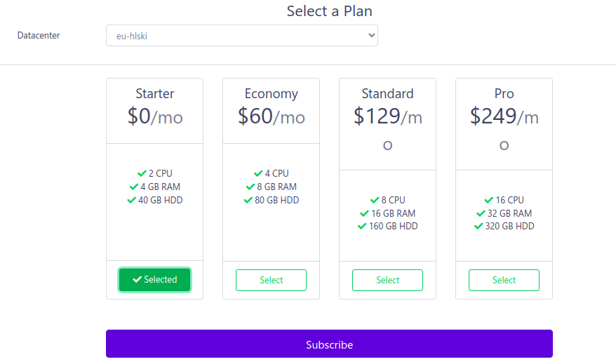The height and width of the screenshot is (364, 616).
Task: Click the Standard plan heading
Action: tap(387, 94)
